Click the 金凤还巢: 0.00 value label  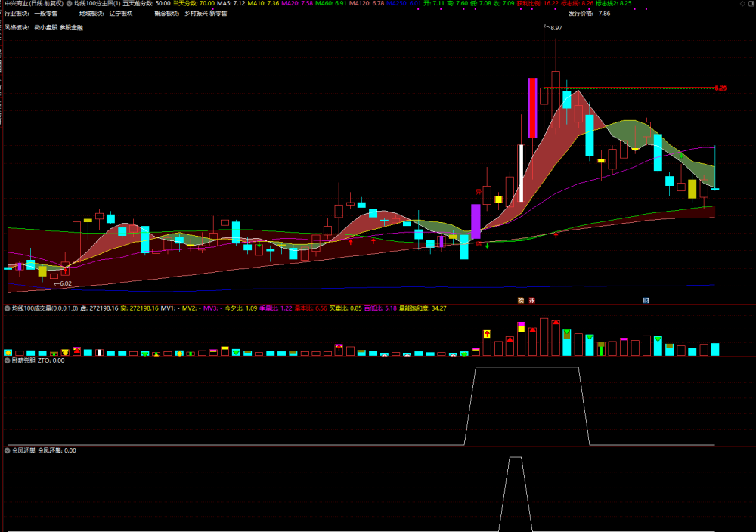(57, 450)
